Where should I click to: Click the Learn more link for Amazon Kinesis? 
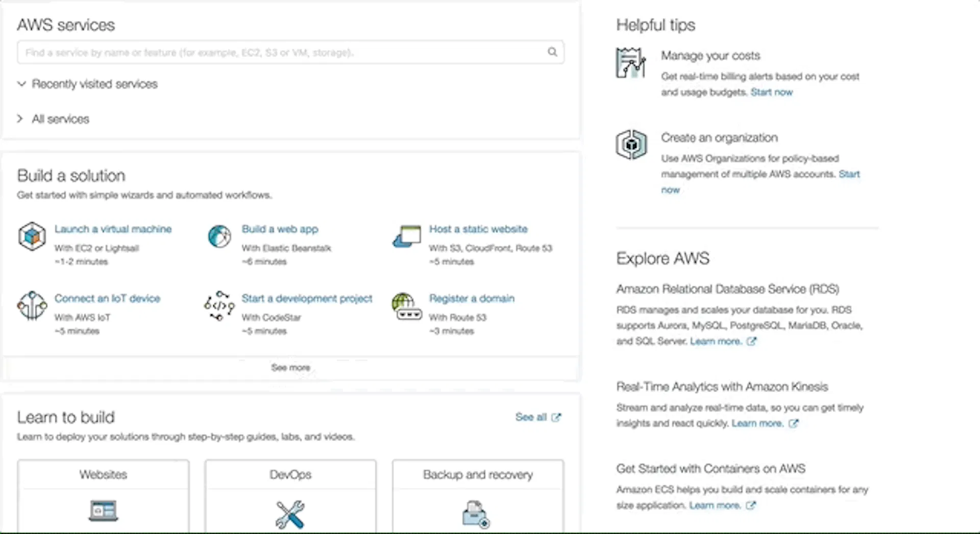tap(765, 423)
